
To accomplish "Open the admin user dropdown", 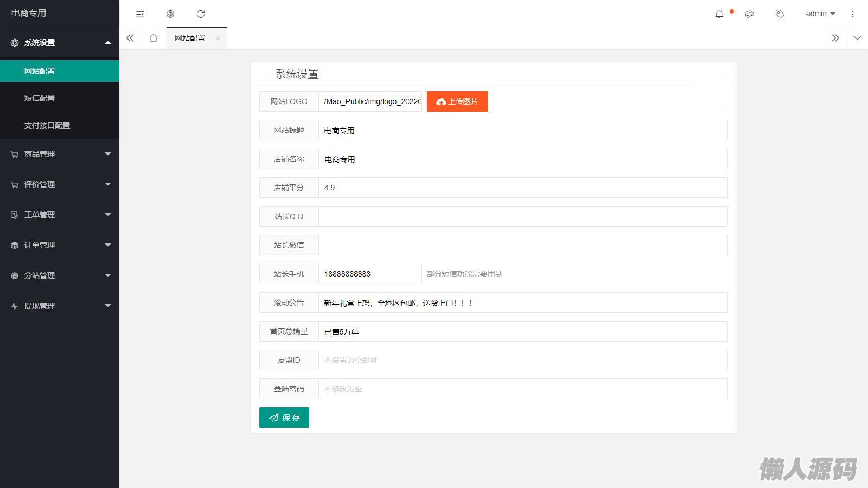I will (x=820, y=14).
